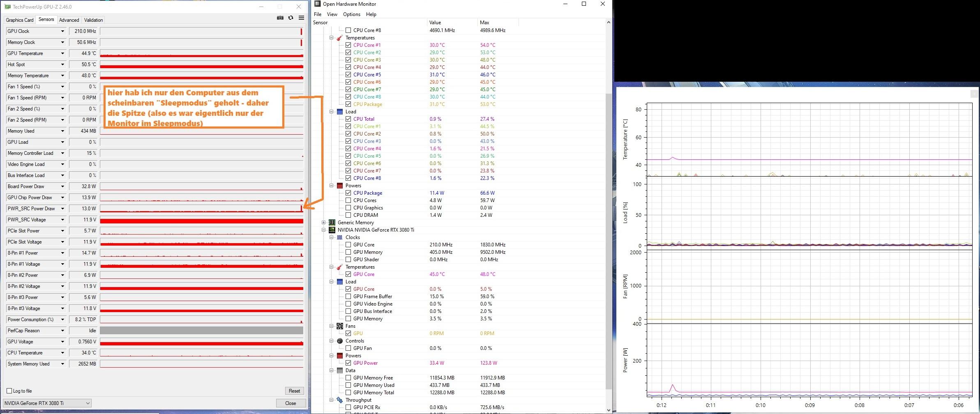Take a screenshot with the GPU-Z camera icon
The height and width of the screenshot is (414, 980).
point(280,18)
